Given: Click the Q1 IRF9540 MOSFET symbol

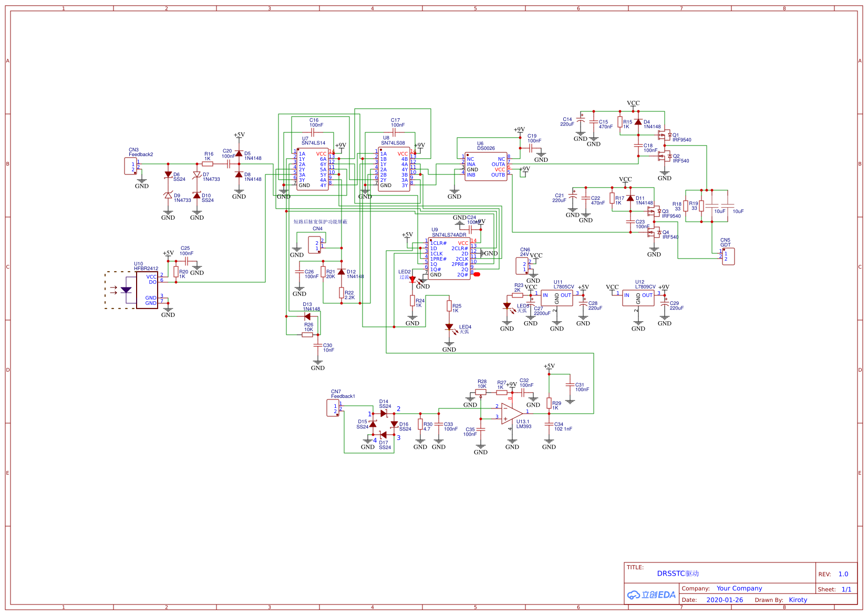Looking at the screenshot, I should click(665, 135).
